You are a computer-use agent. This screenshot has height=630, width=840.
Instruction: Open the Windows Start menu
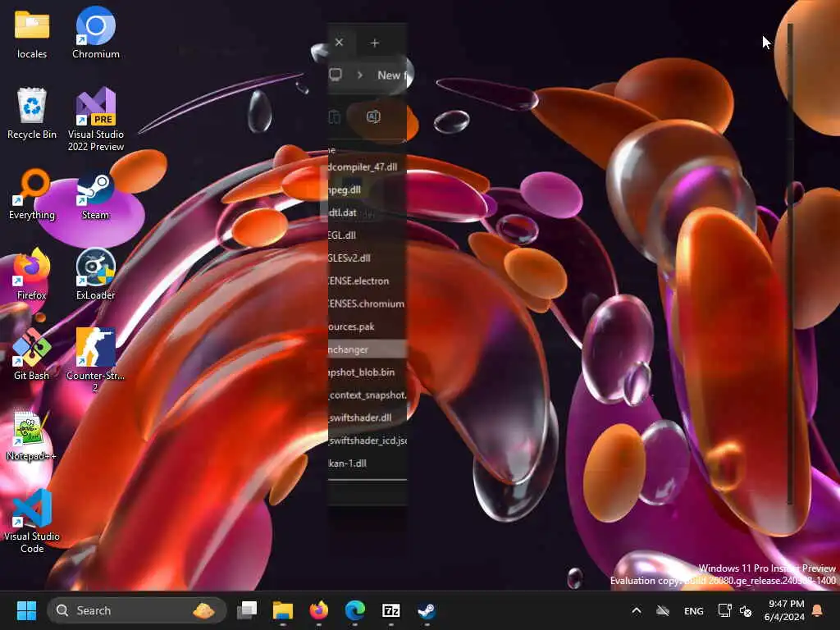[26, 610]
